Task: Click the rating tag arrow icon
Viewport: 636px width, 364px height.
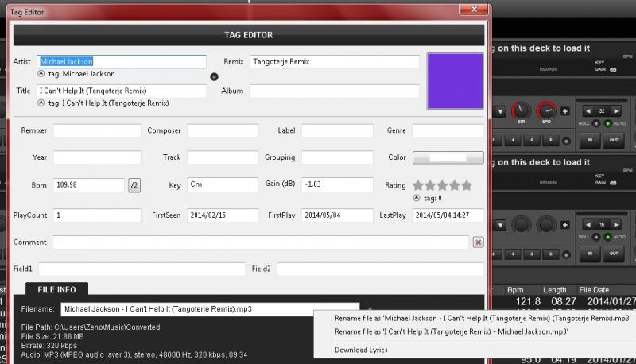Action: click(418, 198)
